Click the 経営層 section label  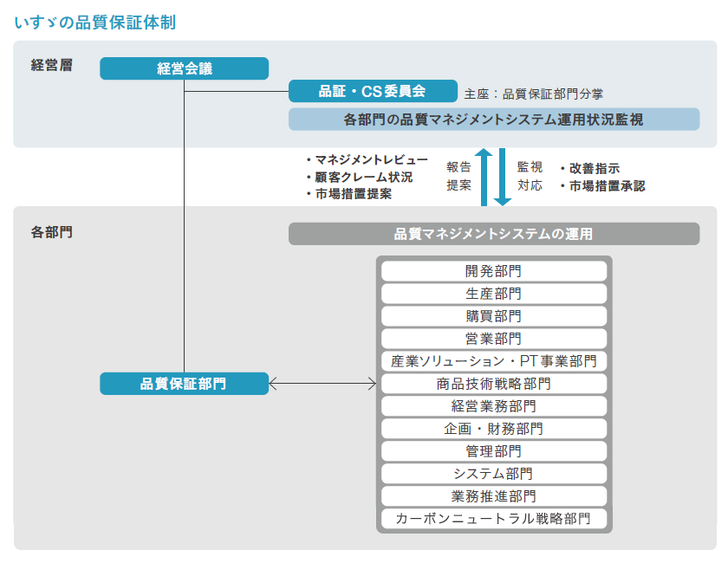tap(51, 65)
